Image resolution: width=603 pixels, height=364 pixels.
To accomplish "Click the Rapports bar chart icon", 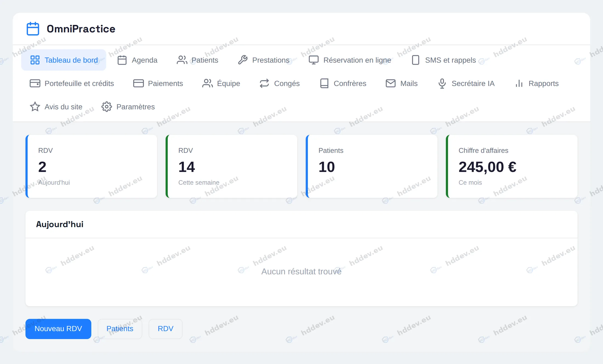I will [x=519, y=83].
